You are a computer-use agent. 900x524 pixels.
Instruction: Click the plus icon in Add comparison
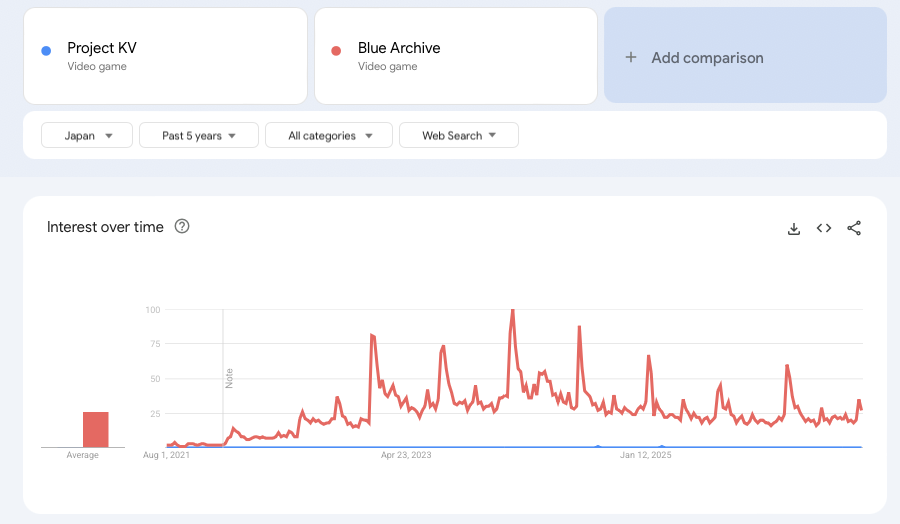[x=631, y=57]
